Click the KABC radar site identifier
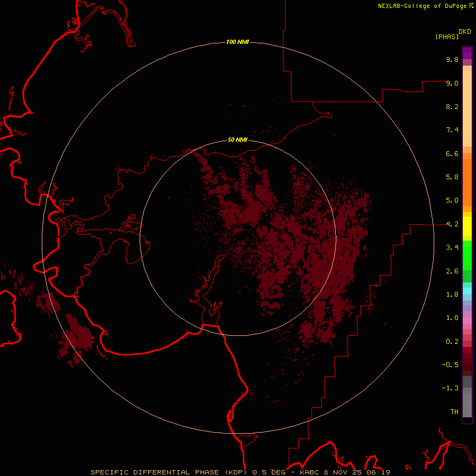The width and height of the screenshot is (476, 476). pyautogui.click(x=311, y=472)
